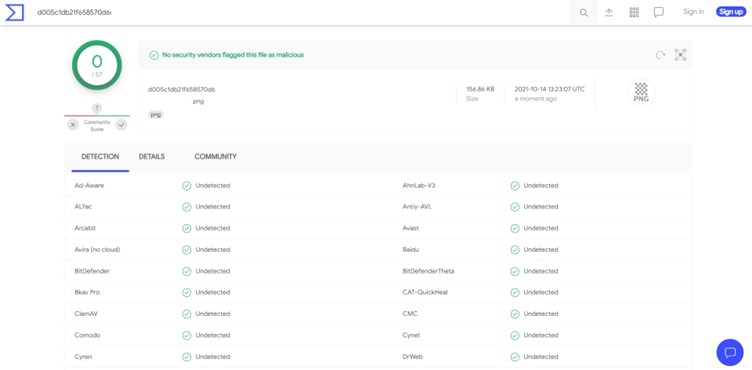Click the Arcabit vendor name
Viewport: 752px width, 370px height.
[x=85, y=228]
